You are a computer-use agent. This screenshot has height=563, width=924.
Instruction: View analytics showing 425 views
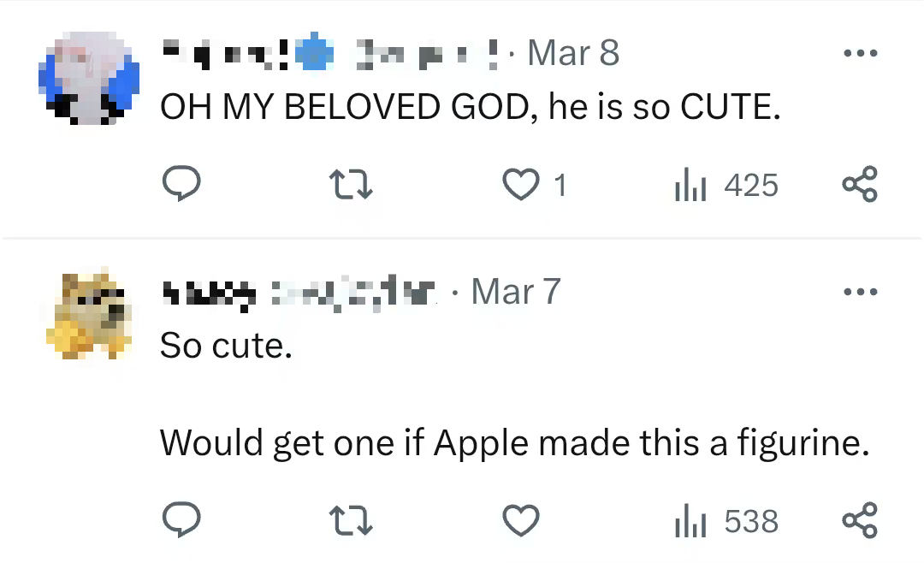pos(726,185)
